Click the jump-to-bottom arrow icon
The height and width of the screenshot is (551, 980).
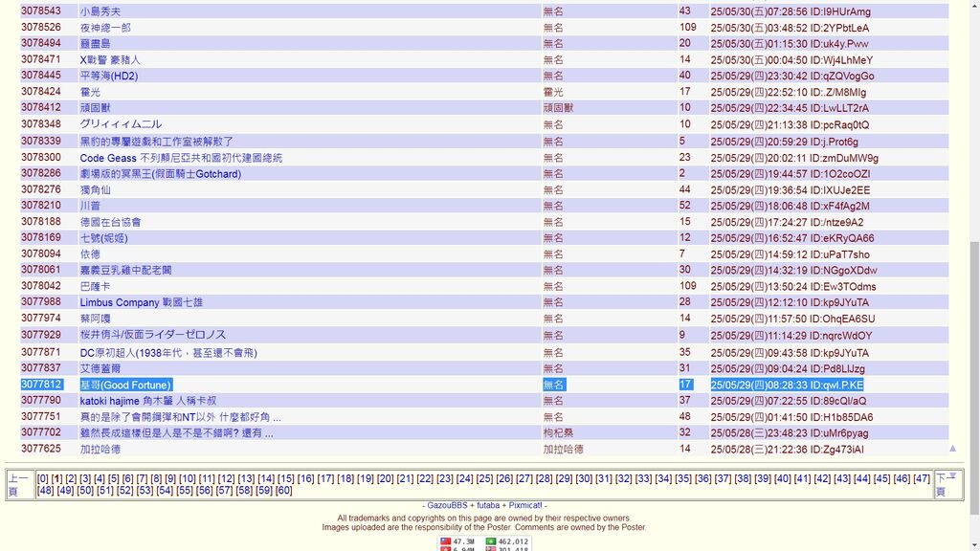tap(952, 476)
